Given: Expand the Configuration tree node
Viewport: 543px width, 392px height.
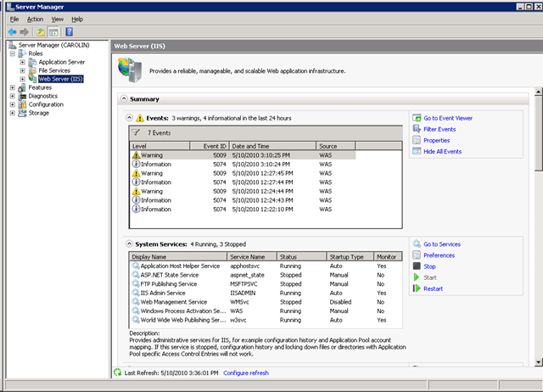Looking at the screenshot, I should (x=13, y=104).
